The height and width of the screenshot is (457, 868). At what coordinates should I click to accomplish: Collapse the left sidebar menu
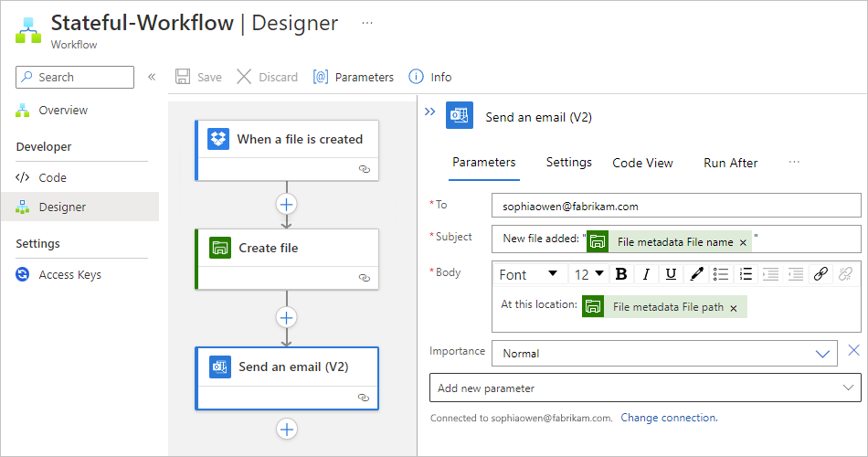pos(152,77)
